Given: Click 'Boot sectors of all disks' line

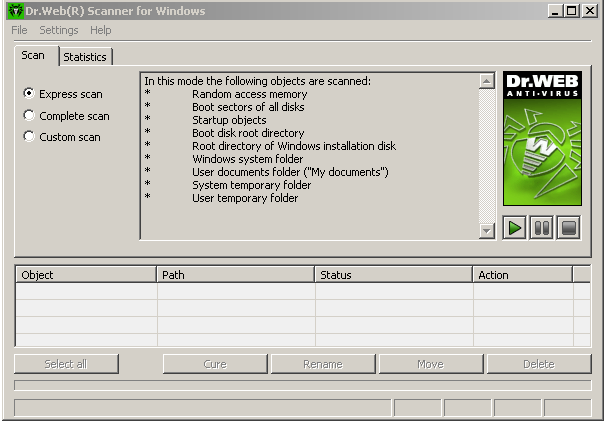Looking at the screenshot, I should (x=248, y=107).
